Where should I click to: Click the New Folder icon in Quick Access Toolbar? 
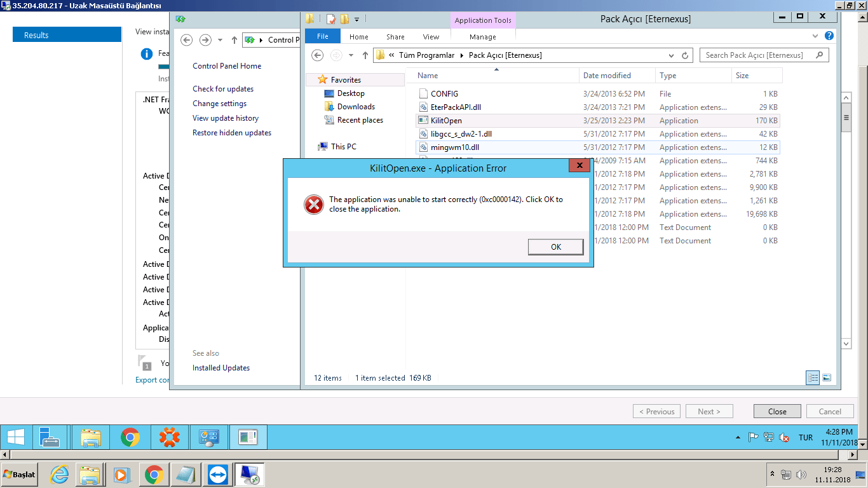[344, 19]
